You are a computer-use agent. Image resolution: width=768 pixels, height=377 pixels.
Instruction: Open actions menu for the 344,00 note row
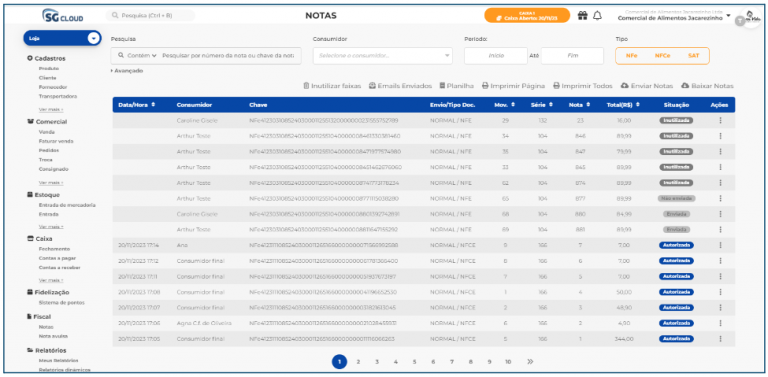point(720,338)
